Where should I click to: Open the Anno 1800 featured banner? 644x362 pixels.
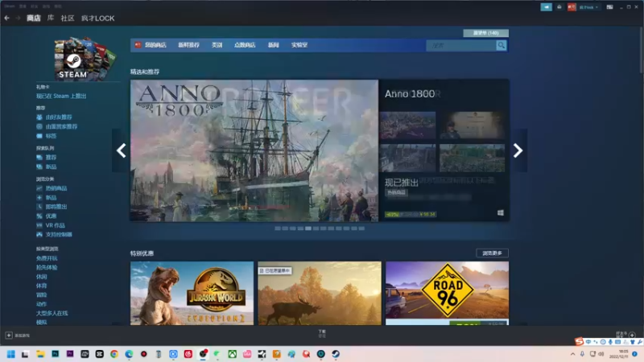pyautogui.click(x=254, y=150)
